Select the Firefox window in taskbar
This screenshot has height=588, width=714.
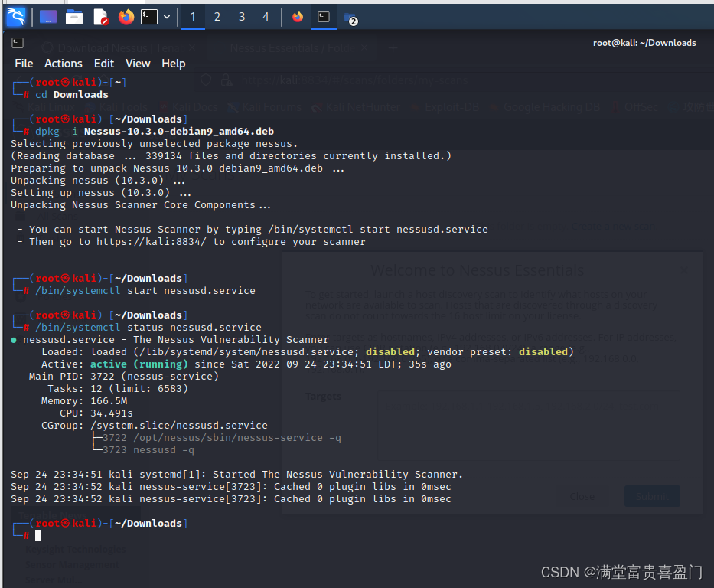(298, 18)
